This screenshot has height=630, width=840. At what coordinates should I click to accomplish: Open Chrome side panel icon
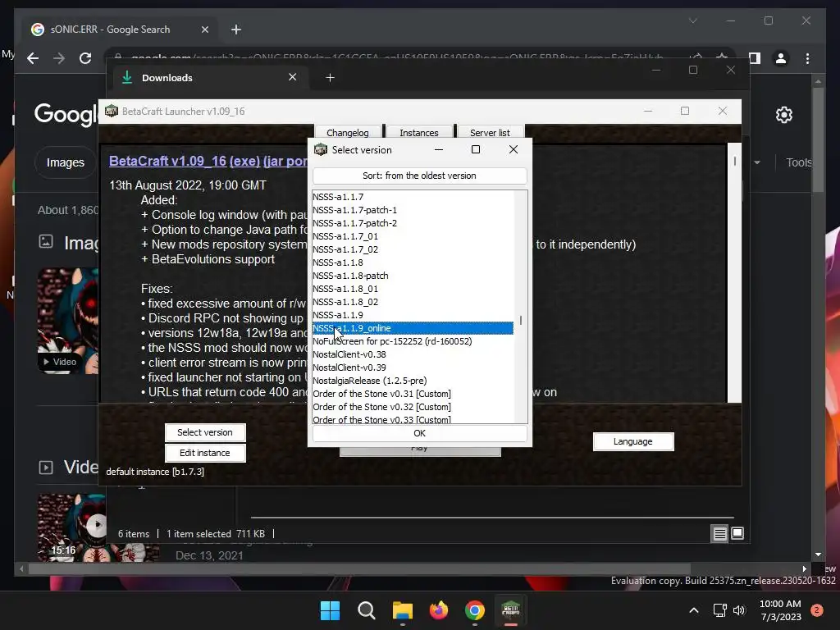tap(755, 58)
